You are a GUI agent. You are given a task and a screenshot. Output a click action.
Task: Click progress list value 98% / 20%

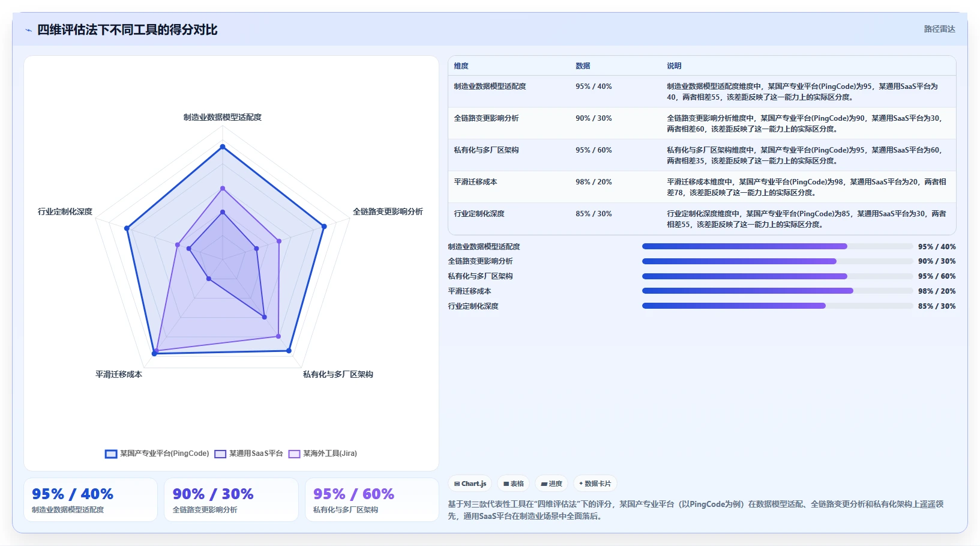click(x=937, y=291)
